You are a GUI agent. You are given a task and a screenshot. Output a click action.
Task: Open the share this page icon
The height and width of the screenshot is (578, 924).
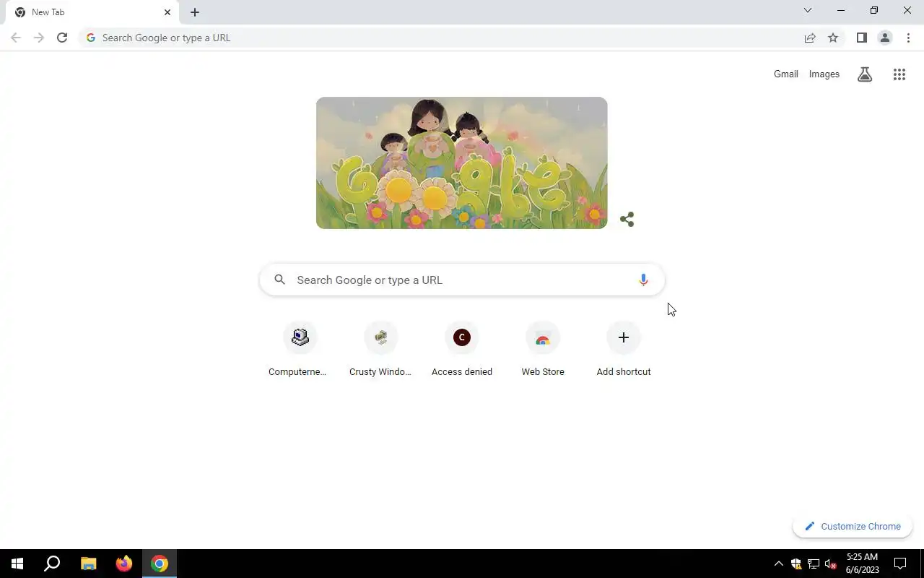(x=810, y=38)
